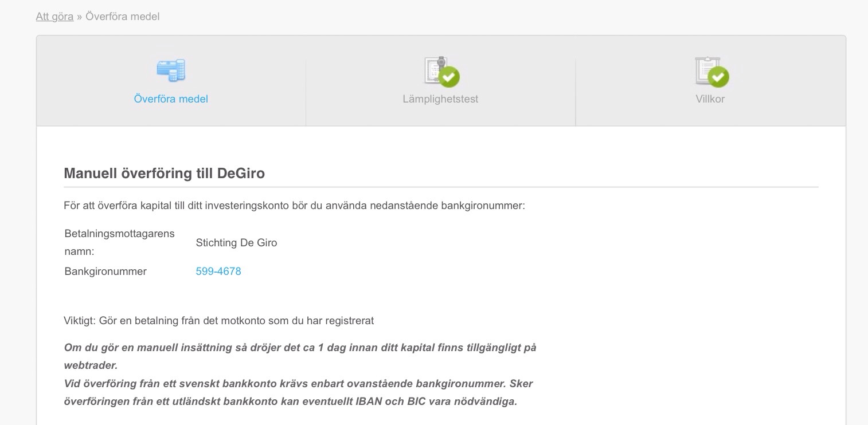This screenshot has height=425, width=868.
Task: Click Överföra medel in the breadcrumb
Action: [x=123, y=17]
